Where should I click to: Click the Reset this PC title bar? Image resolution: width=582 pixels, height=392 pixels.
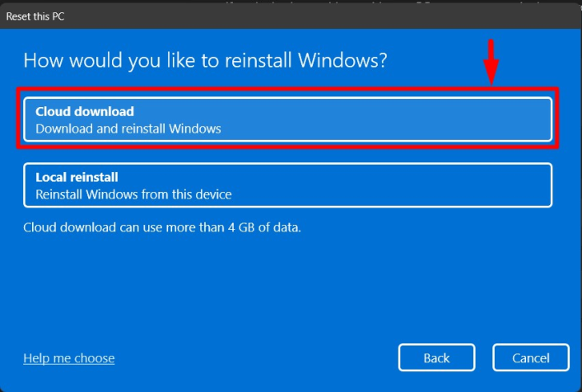pyautogui.click(x=247, y=16)
